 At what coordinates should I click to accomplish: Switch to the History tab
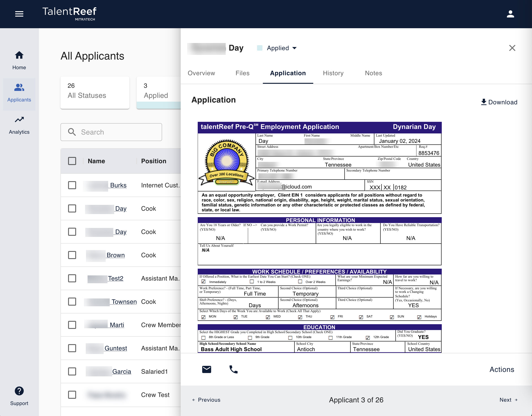333,73
